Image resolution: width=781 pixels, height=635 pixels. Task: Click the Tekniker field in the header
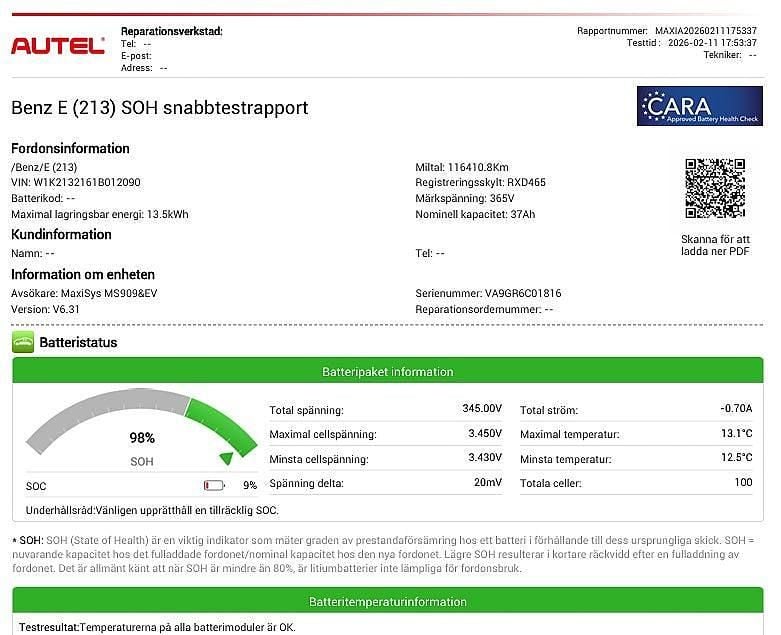(x=730, y=55)
